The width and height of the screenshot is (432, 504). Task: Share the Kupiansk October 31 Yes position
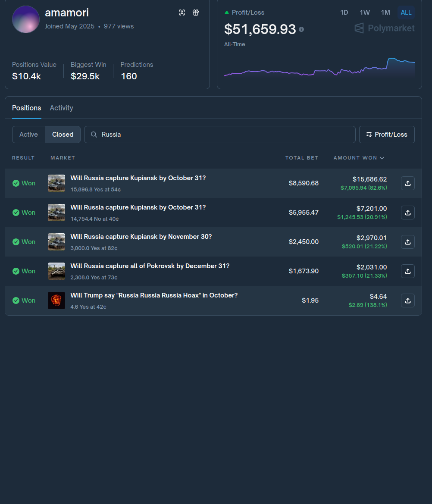tap(407, 183)
